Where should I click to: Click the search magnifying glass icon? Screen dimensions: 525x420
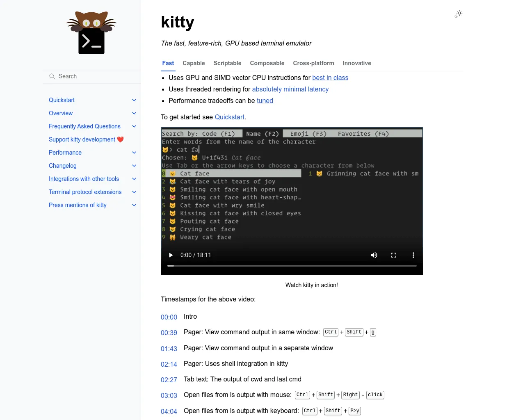[x=52, y=76]
